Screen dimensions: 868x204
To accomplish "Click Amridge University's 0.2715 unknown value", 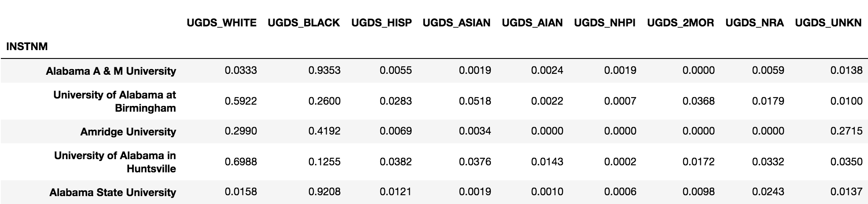I will (x=846, y=131).
